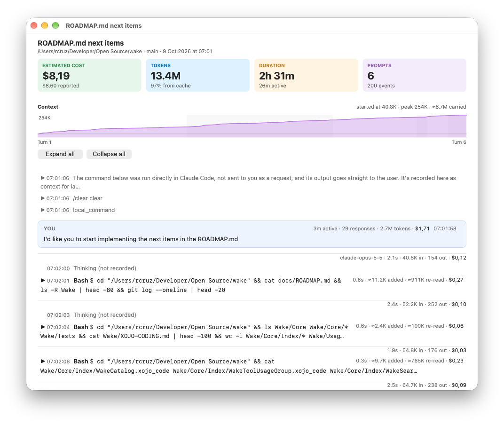Click the '200 events' text

click(x=381, y=86)
